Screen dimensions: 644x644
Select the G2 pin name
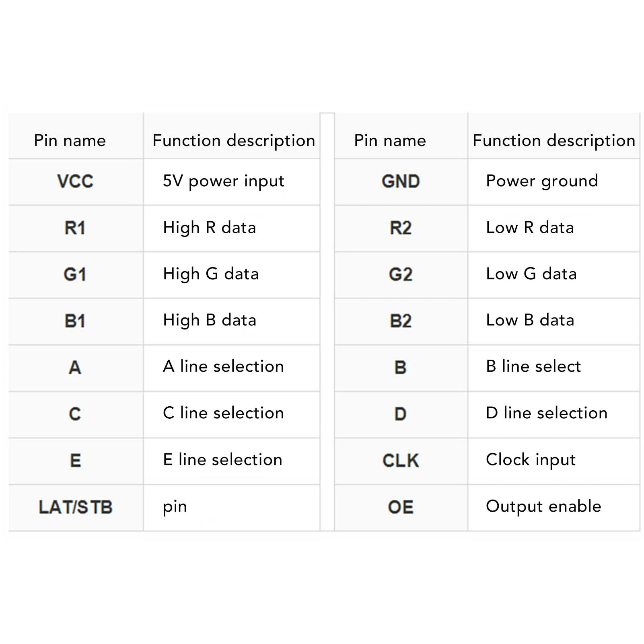[x=401, y=274]
